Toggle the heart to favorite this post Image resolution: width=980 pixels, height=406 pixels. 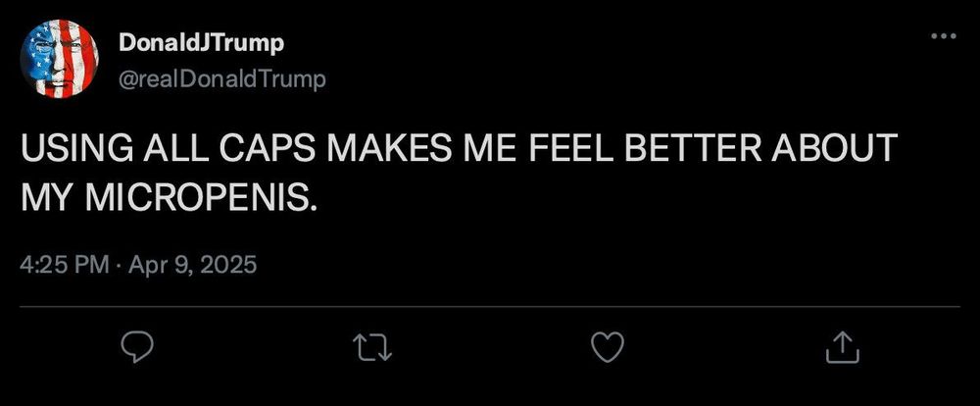pyautogui.click(x=608, y=348)
